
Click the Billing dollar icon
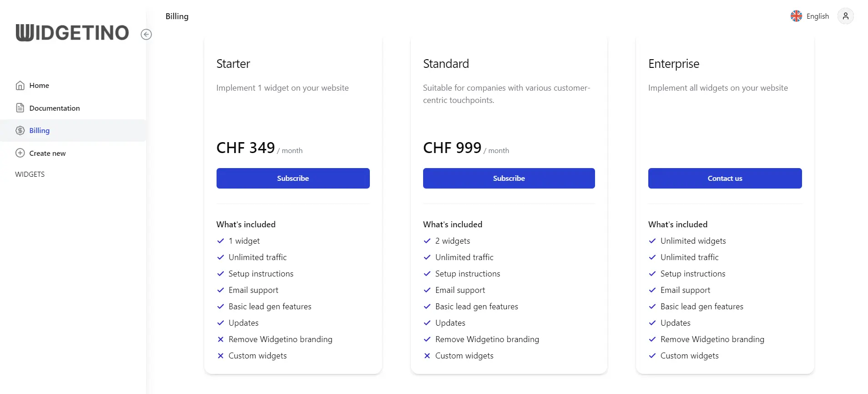pyautogui.click(x=20, y=130)
